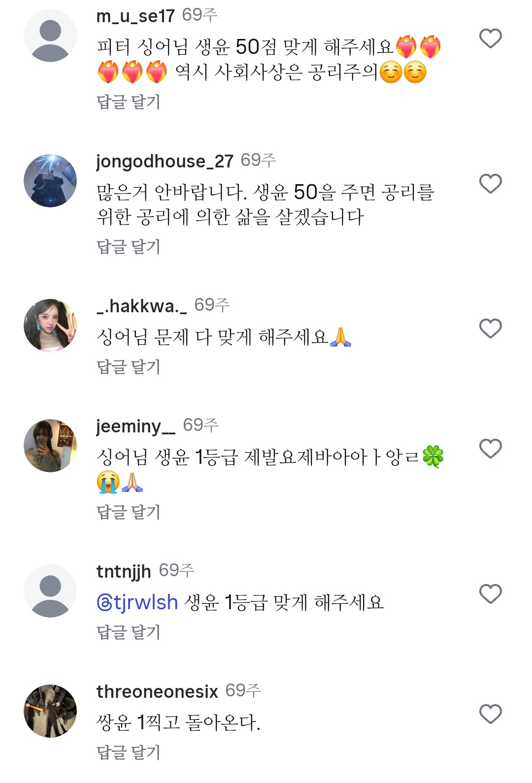Reply to _.hakkwa._'s comment
Screen dimensions: 532x783
[129, 367]
